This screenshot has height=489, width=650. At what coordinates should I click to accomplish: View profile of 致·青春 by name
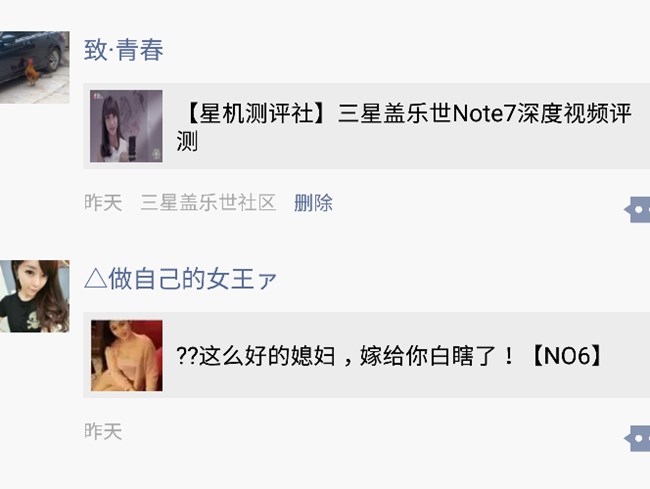click(124, 50)
